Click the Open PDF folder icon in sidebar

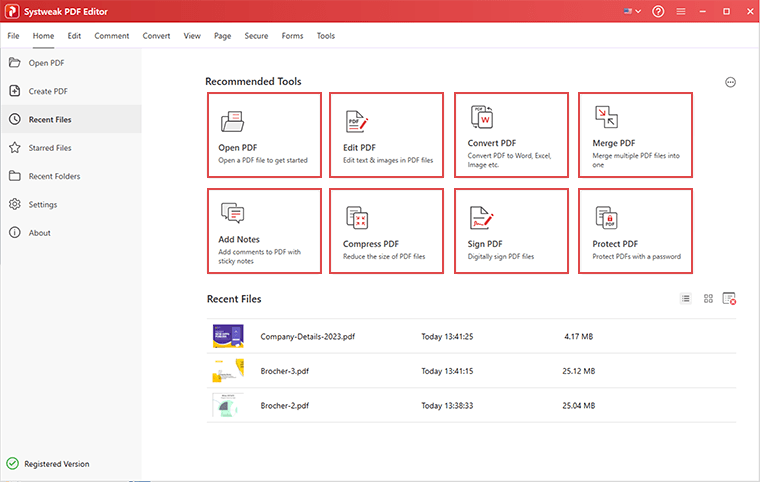(15, 63)
